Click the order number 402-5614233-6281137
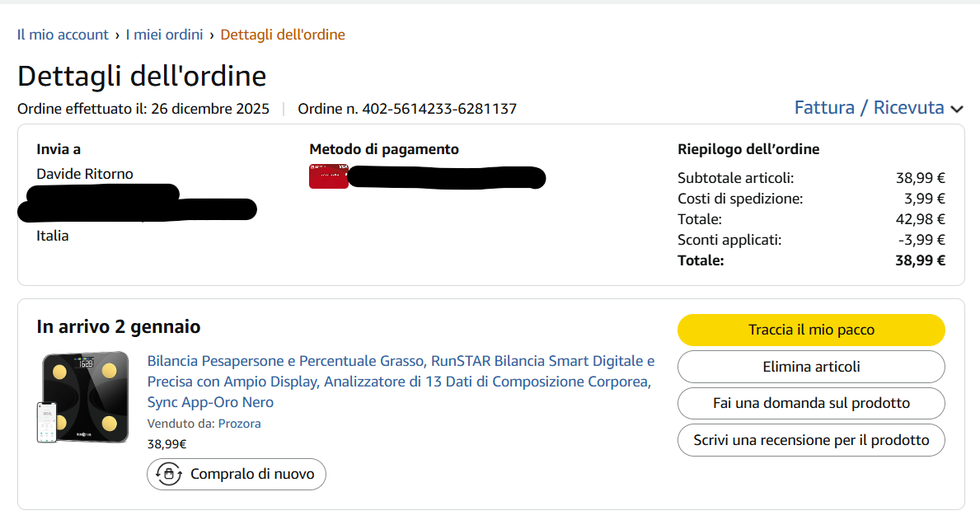The width and height of the screenshot is (980, 520). pos(439,109)
